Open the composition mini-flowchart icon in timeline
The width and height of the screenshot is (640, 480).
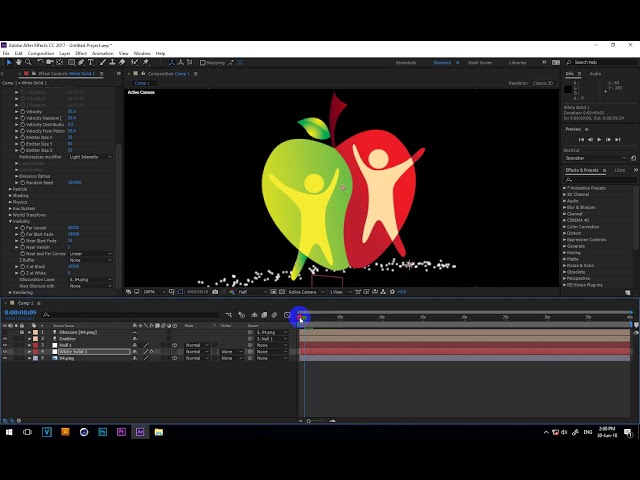(x=229, y=315)
